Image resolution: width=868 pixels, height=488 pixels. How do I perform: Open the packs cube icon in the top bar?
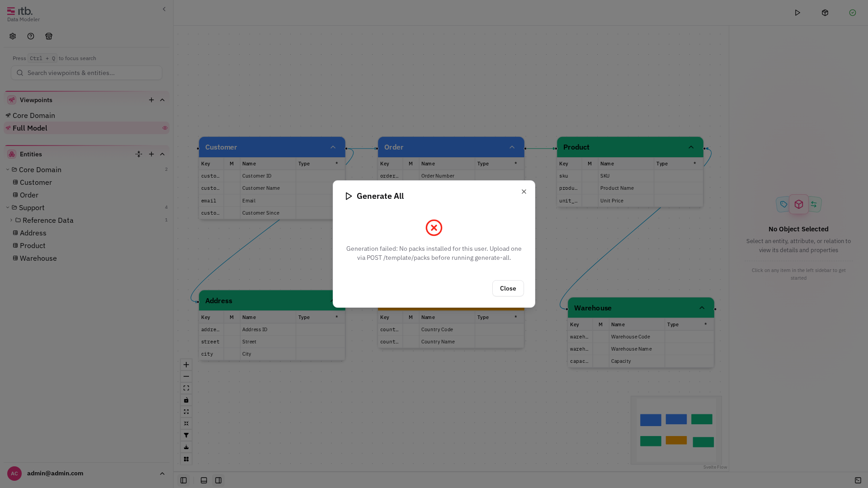pyautogui.click(x=825, y=13)
